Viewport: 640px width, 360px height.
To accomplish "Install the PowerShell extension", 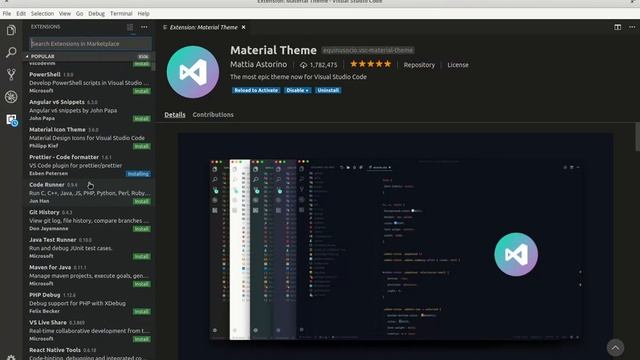I will pos(142,91).
